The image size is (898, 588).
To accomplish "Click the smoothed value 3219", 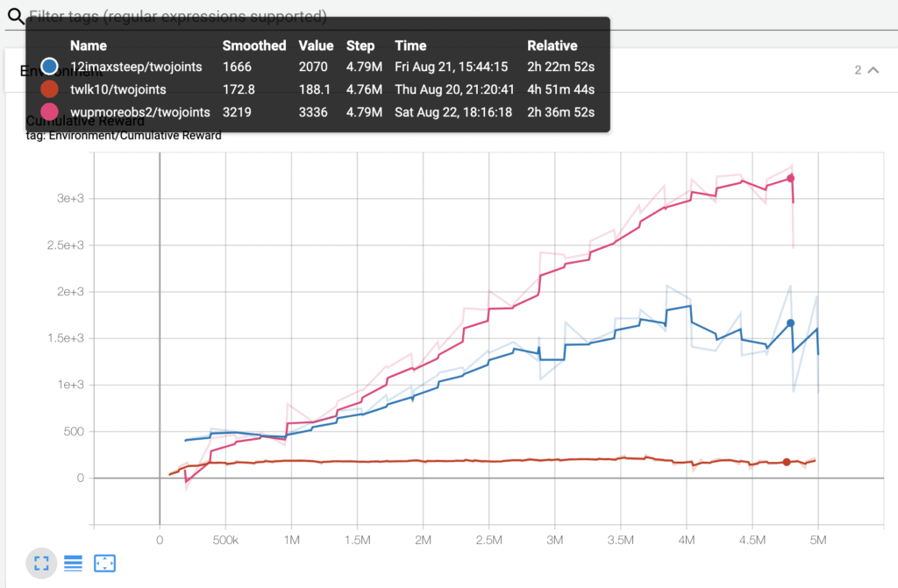I will 237,112.
